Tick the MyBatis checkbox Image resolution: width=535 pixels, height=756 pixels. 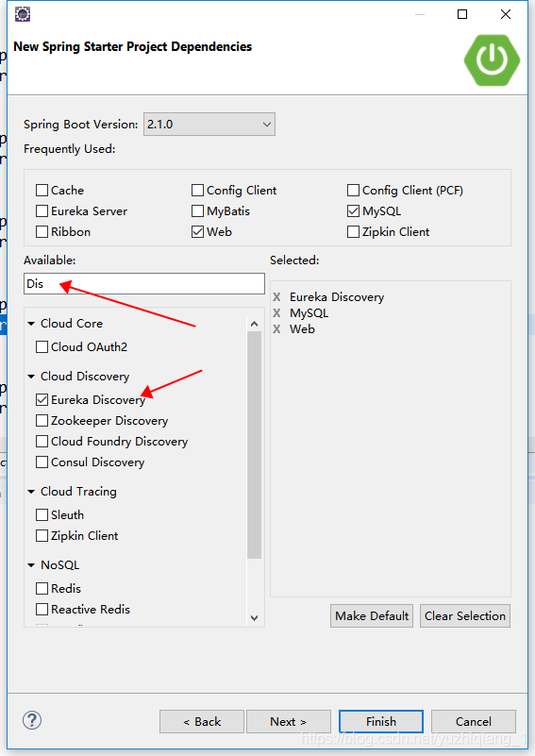[197, 211]
